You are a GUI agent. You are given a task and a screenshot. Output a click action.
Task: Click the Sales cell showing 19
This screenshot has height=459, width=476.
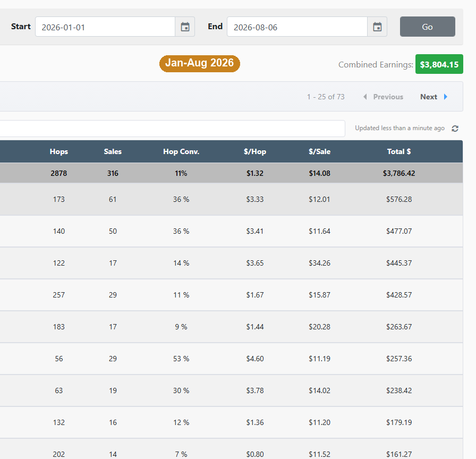point(113,390)
